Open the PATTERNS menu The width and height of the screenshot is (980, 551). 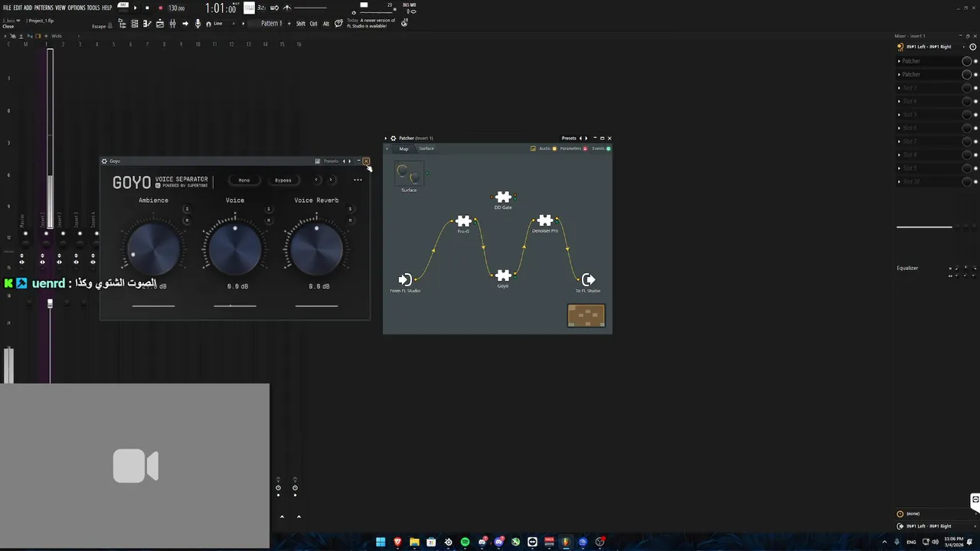44,8
